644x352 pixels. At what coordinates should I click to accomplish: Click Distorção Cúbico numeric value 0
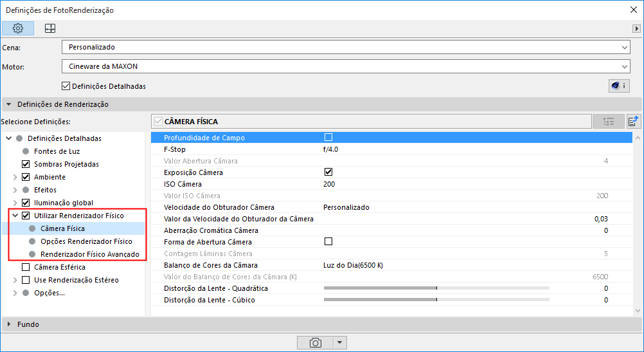coord(606,300)
